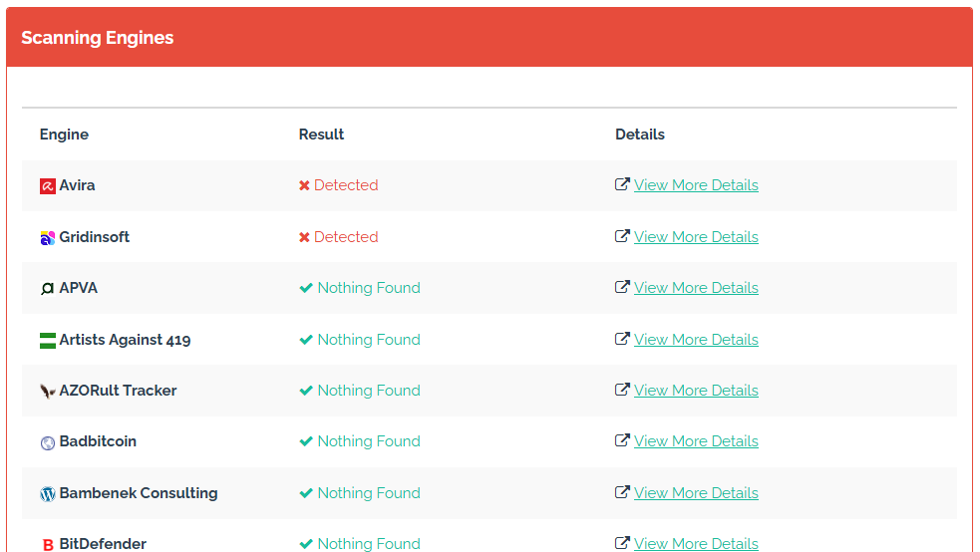The height and width of the screenshot is (552, 980).
Task: Open View More Details for APVA
Action: [696, 288]
